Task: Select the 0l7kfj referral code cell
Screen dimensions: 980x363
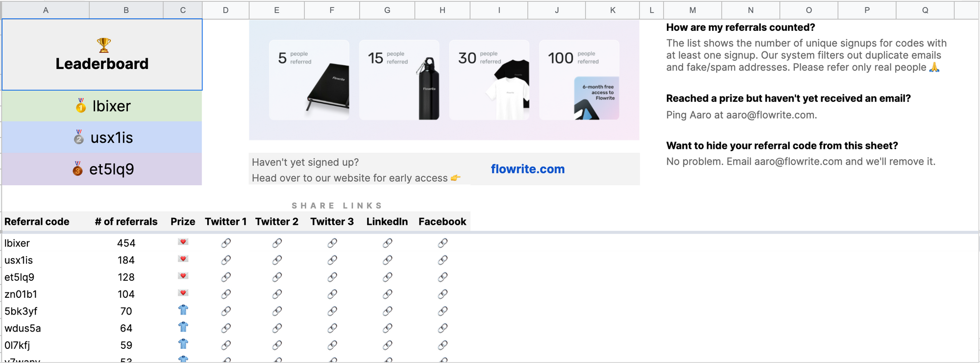Action: tap(46, 345)
